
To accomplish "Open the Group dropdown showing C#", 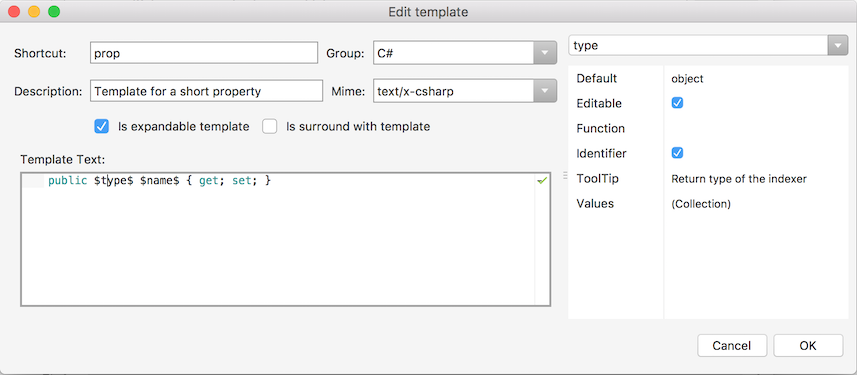I will pyautogui.click(x=465, y=53).
